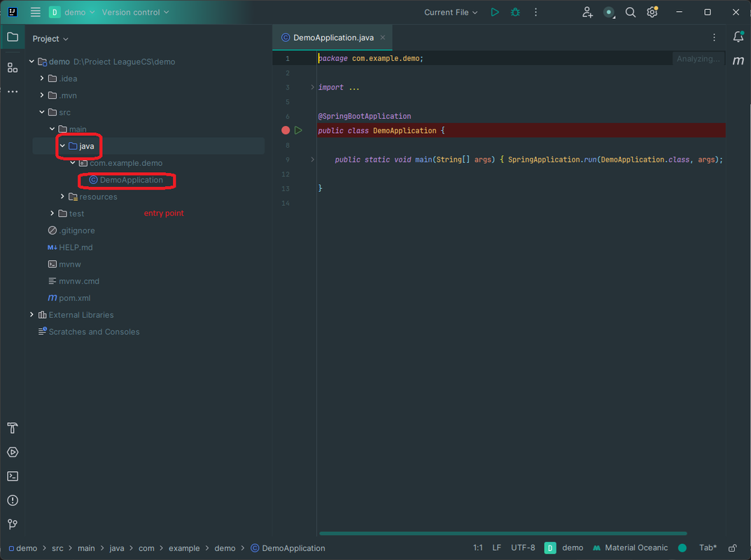
Task: Expand External Libraries node
Action: (x=32, y=315)
